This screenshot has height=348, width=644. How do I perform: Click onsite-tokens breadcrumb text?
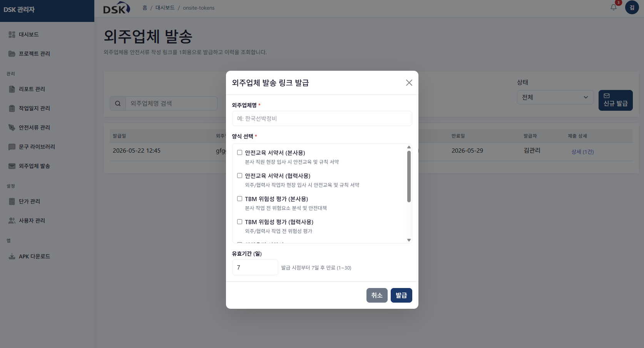[x=199, y=8]
